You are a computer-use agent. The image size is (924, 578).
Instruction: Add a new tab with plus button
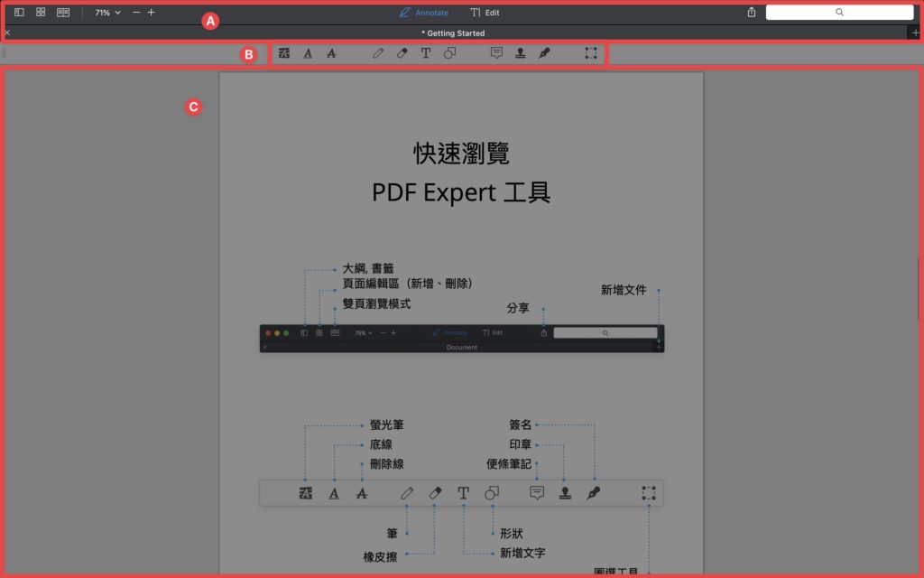click(915, 33)
